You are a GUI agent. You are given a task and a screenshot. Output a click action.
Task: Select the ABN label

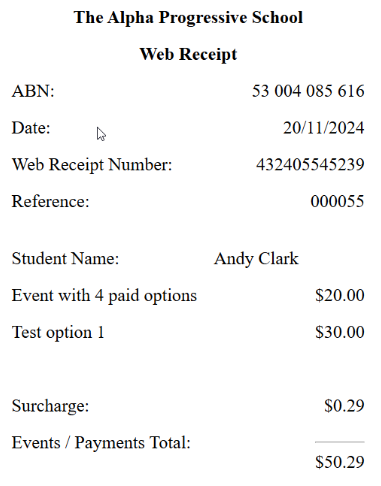click(33, 91)
